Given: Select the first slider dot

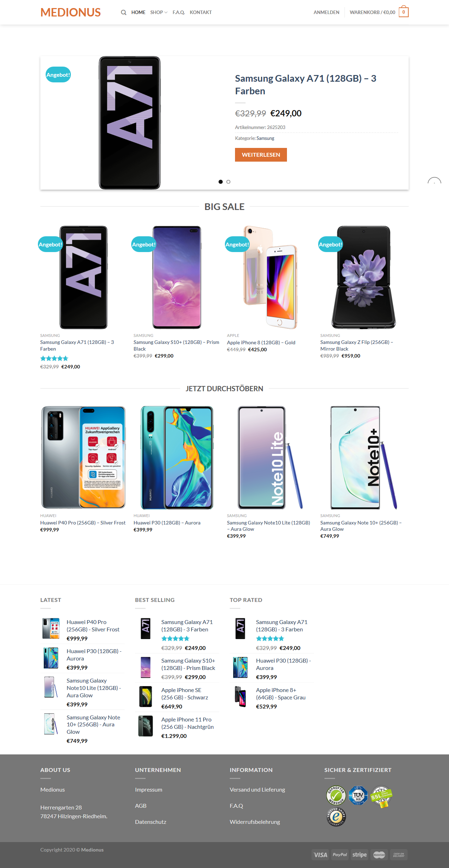Looking at the screenshot, I should pos(221,182).
